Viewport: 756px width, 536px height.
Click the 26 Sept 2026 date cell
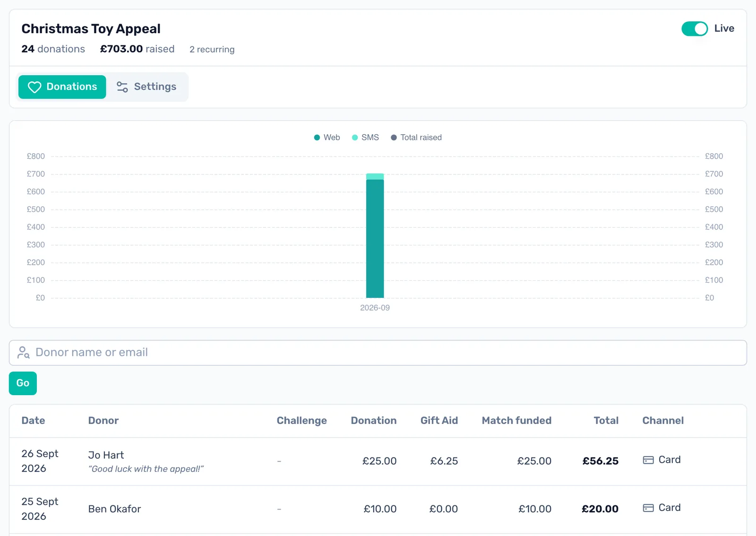coord(40,461)
